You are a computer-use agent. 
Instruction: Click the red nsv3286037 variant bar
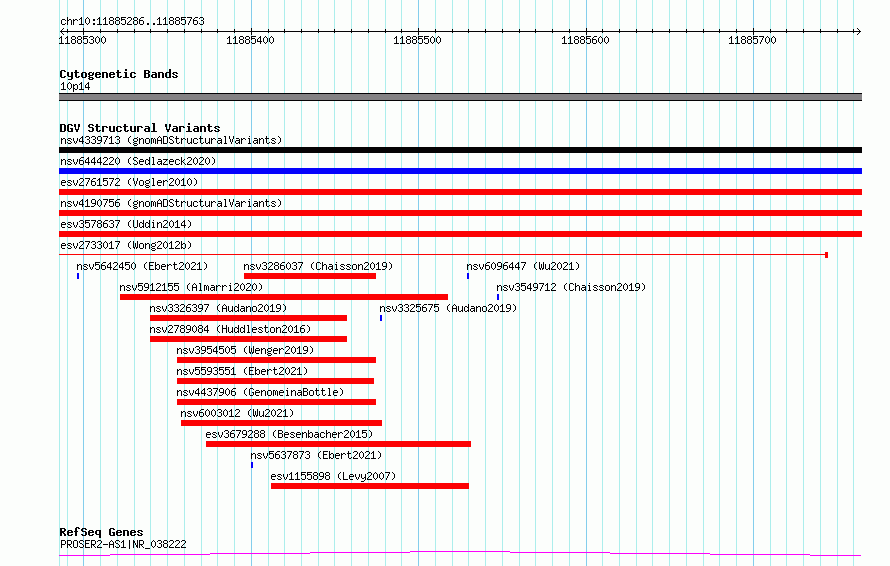[310, 276]
